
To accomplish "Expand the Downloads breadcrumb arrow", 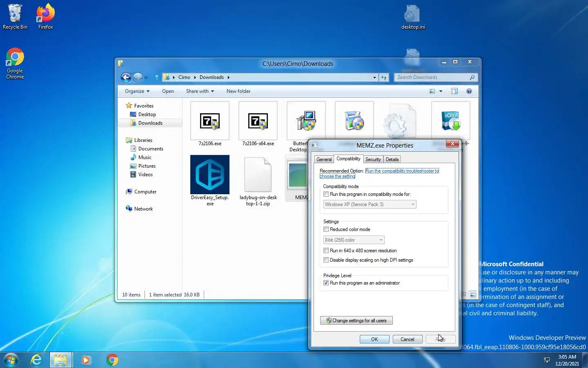I will click(x=228, y=77).
